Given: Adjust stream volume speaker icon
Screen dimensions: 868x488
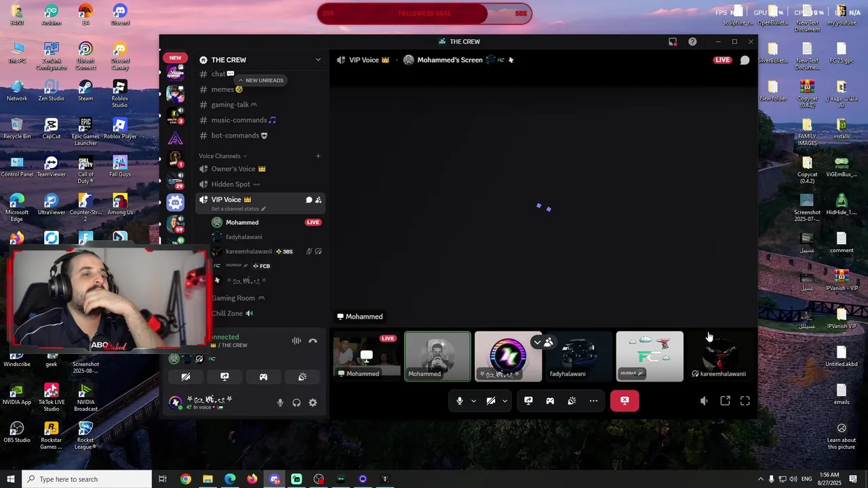Looking at the screenshot, I should (703, 401).
